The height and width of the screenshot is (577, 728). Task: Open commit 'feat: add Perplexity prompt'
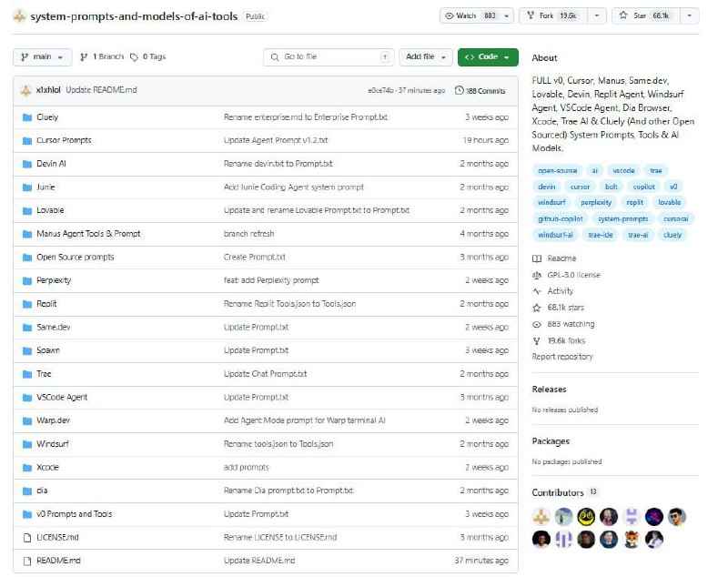tap(271, 280)
